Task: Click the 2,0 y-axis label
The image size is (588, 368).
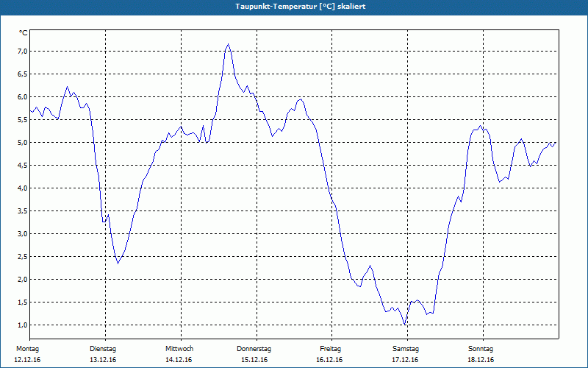Action: 23,280
